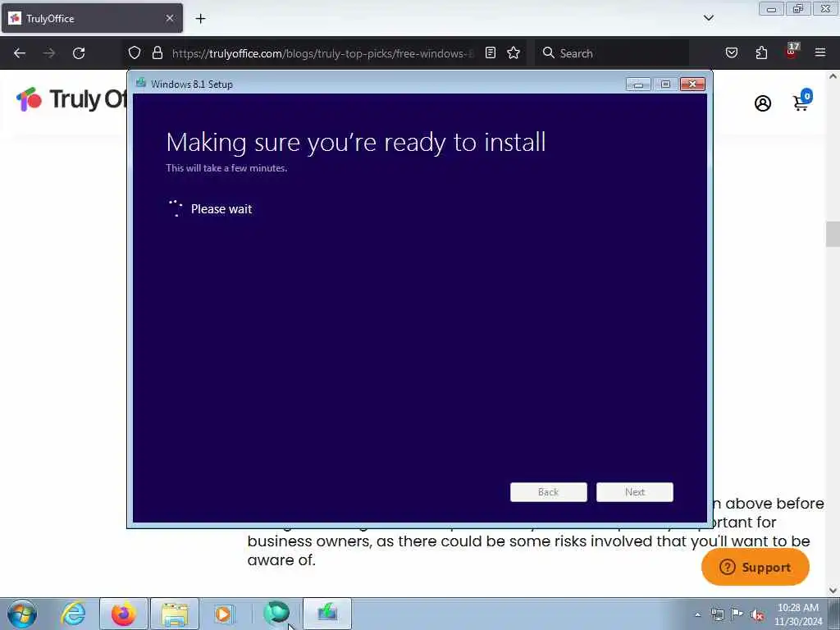Open the Firefox hamburger application menu
840x630 pixels.
(x=820, y=52)
